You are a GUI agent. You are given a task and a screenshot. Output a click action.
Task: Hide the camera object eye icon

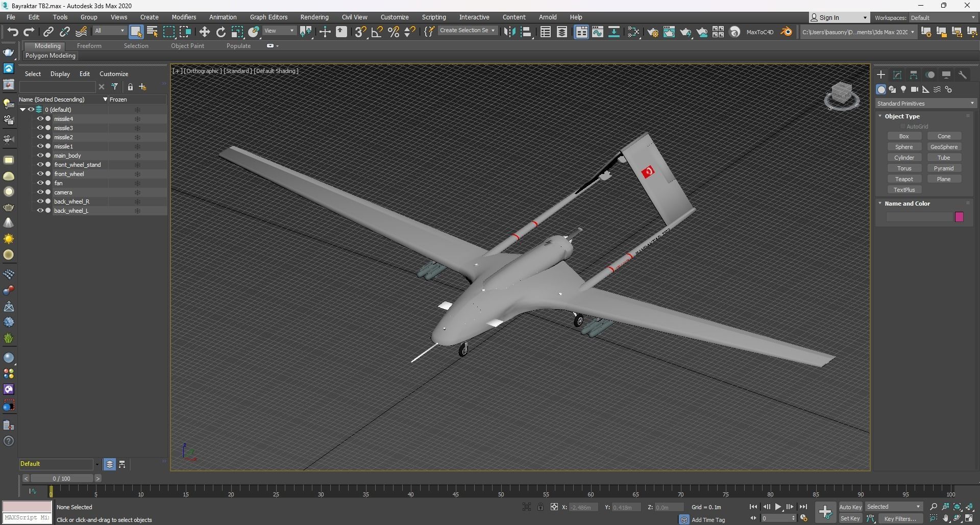pos(40,192)
